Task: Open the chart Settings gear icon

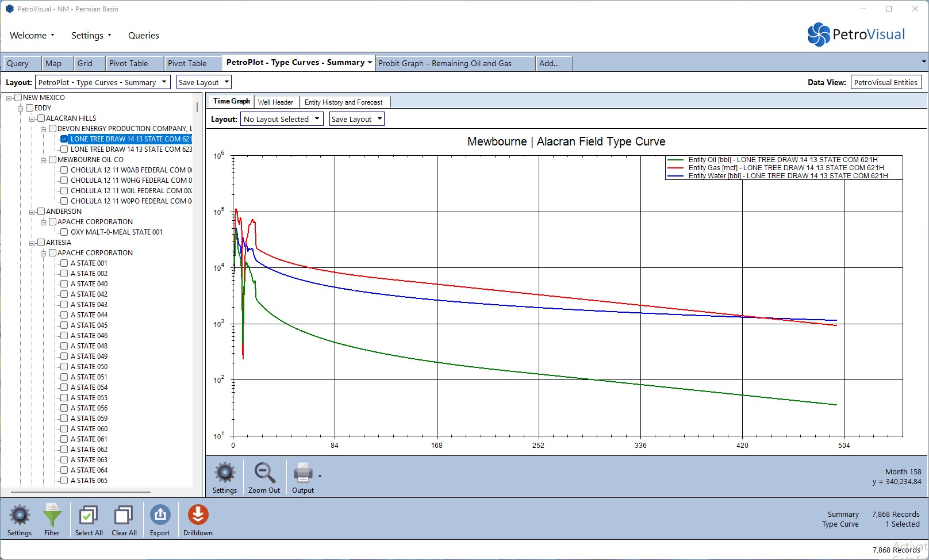Action: pyautogui.click(x=224, y=473)
